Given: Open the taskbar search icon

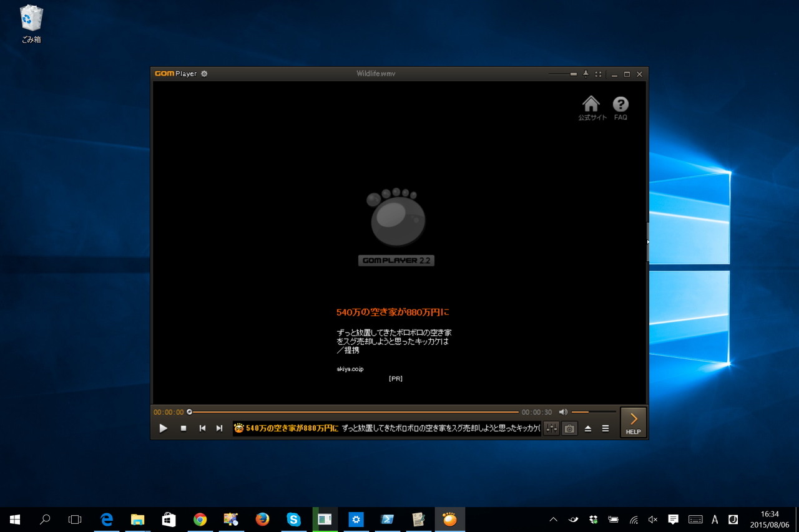Looking at the screenshot, I should point(45,520).
